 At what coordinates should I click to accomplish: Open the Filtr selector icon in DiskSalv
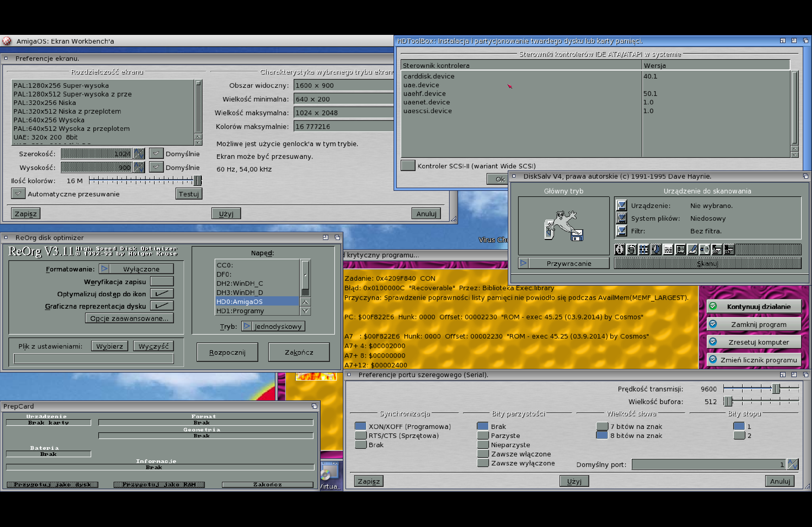pyautogui.click(x=622, y=231)
